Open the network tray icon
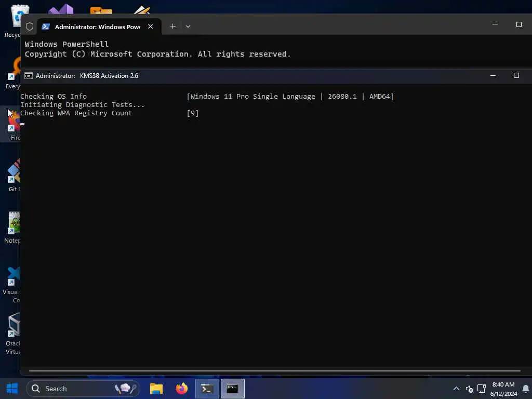Screen dimensions: 532x399 click(482, 389)
